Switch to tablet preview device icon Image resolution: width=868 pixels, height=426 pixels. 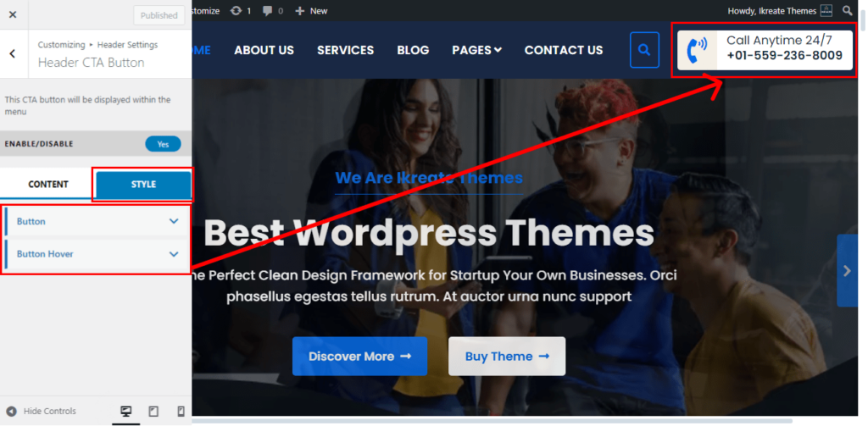pyautogui.click(x=153, y=411)
